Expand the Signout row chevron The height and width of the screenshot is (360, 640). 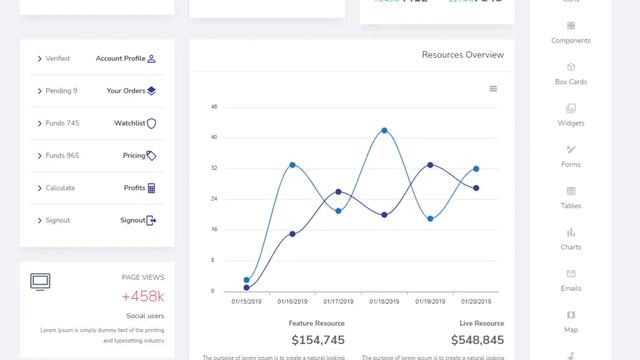point(40,220)
